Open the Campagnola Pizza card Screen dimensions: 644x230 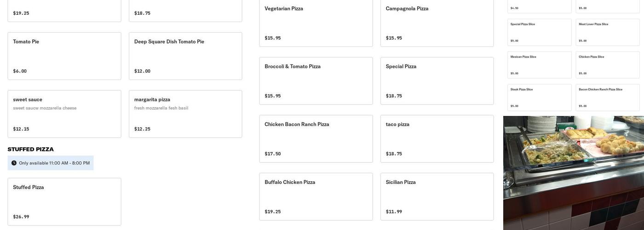click(437, 23)
